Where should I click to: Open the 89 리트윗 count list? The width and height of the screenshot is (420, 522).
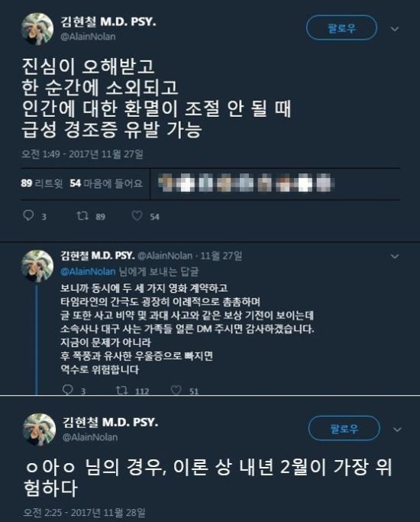click(x=42, y=183)
